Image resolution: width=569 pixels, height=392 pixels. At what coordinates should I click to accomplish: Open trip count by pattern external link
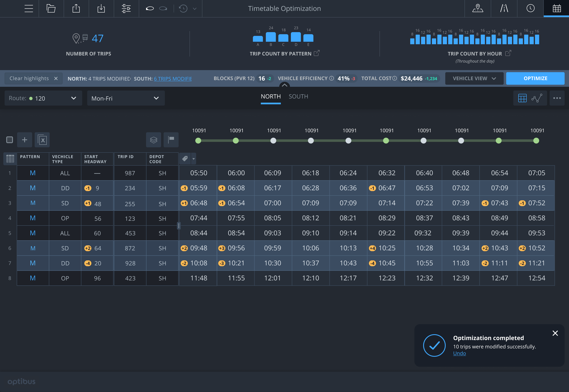(x=317, y=53)
